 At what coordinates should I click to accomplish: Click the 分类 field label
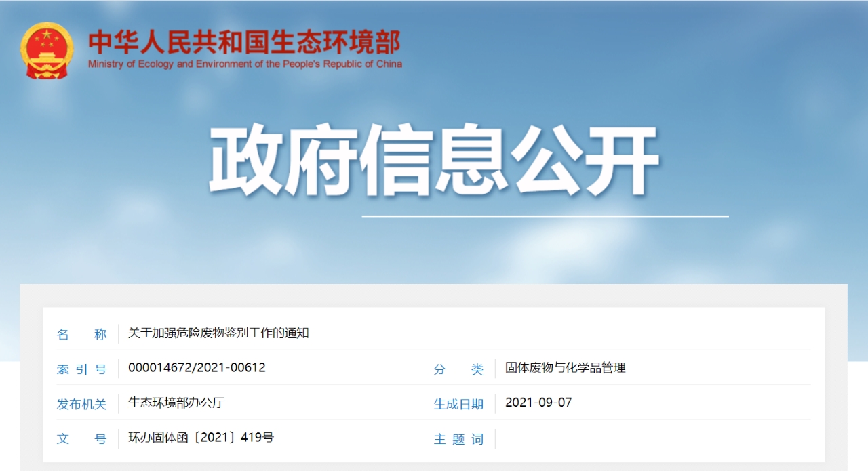459,369
